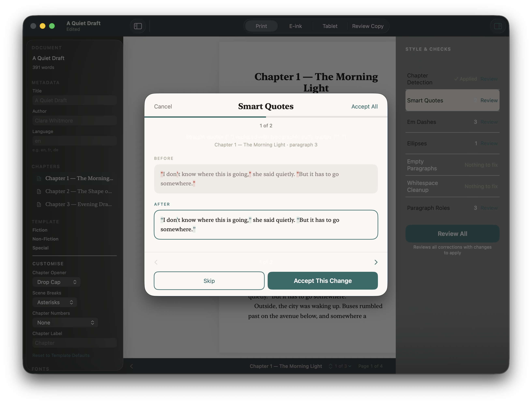Select the Non-Fiction template
This screenshot has height=404, width=532.
pos(45,239)
